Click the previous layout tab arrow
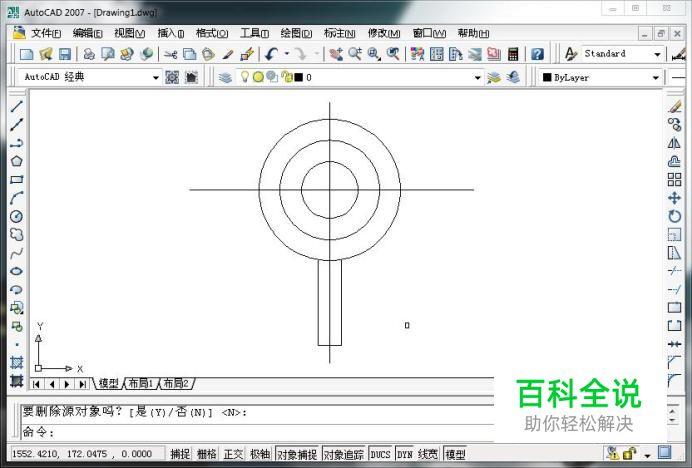The width and height of the screenshot is (692, 468). coord(52,384)
